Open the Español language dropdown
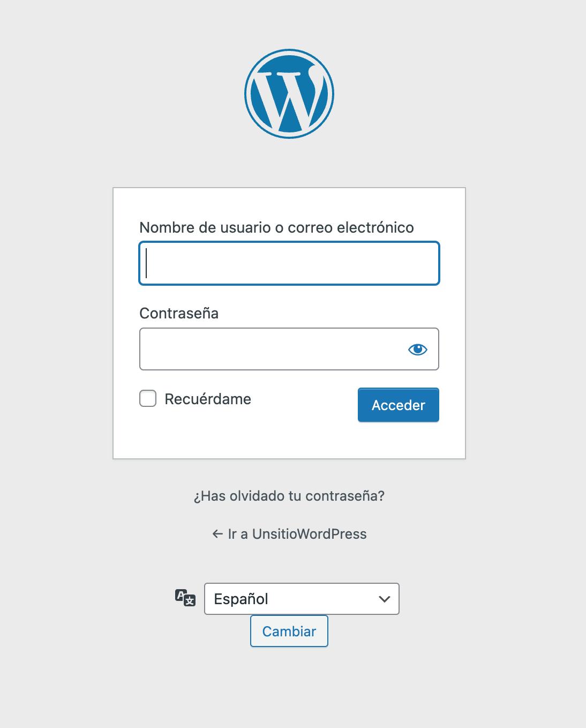Image resolution: width=586 pixels, height=728 pixels. click(x=302, y=599)
